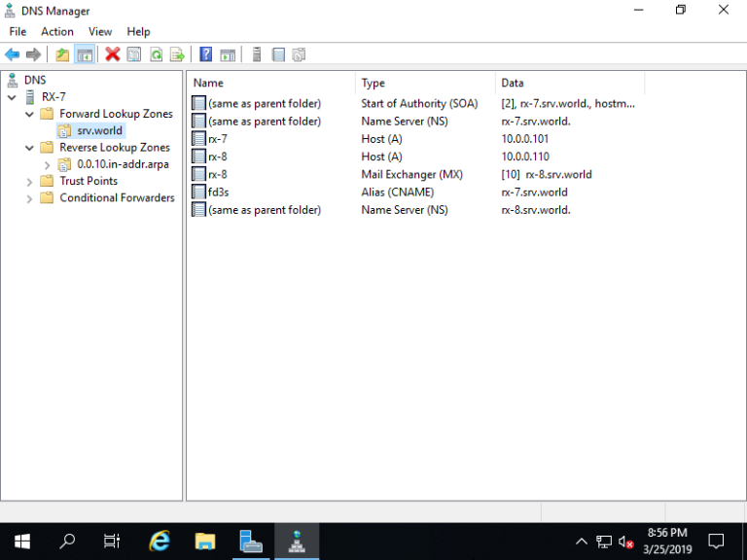
Task: Open Properties from the toolbar
Action: [134, 54]
